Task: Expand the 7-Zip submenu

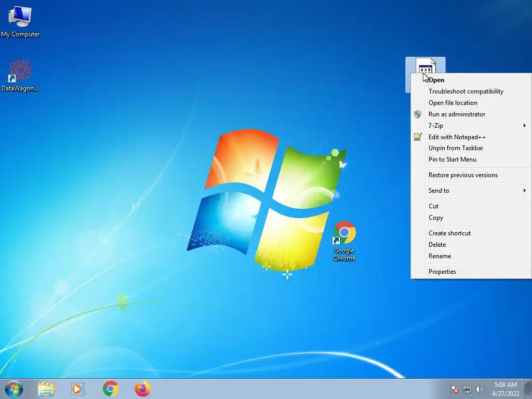Action: (x=471, y=126)
